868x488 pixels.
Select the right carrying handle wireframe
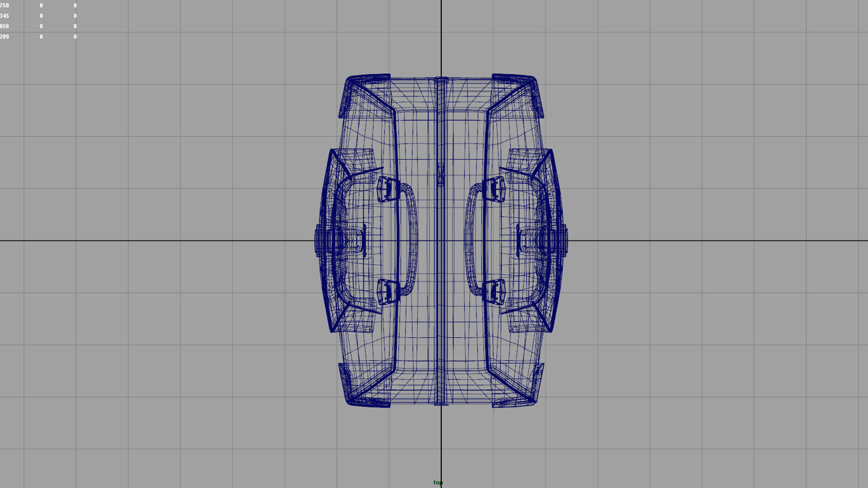(469, 239)
